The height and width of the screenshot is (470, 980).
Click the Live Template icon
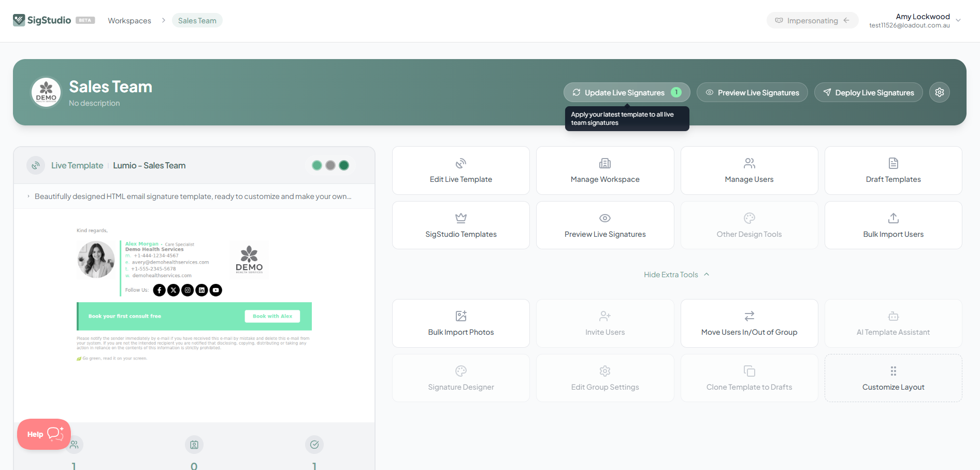click(x=36, y=165)
